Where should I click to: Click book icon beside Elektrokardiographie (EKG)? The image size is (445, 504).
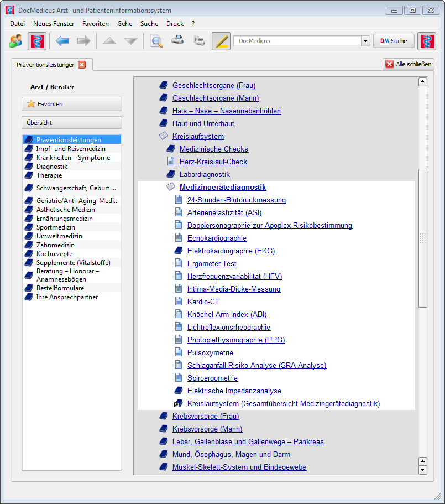(179, 251)
